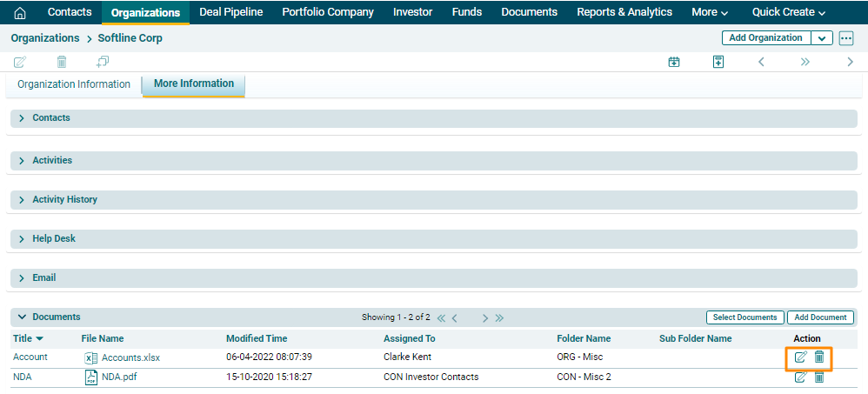Click the duplicate record icon in toolbar
Screen dimensions: 868x394
point(103,62)
